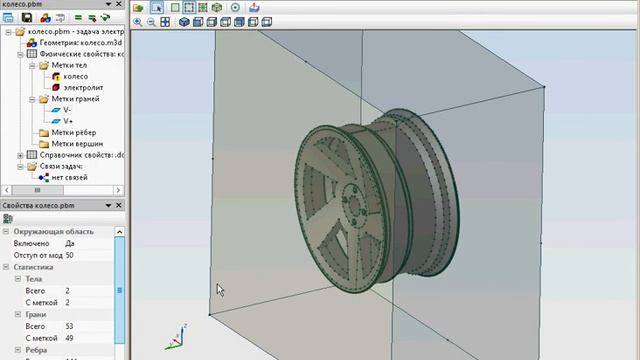Select the Геометрия: колесо.m3d tree item

[x=80, y=43]
